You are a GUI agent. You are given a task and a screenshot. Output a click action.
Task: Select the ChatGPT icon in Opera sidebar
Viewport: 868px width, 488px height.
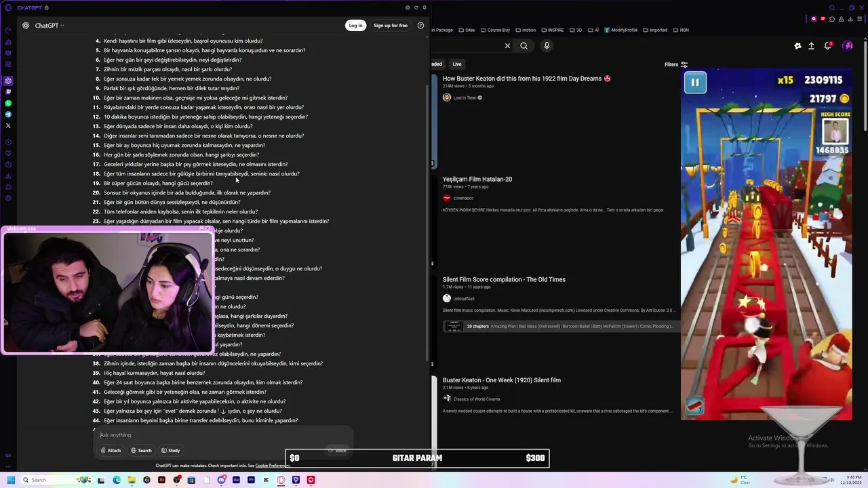click(8, 81)
